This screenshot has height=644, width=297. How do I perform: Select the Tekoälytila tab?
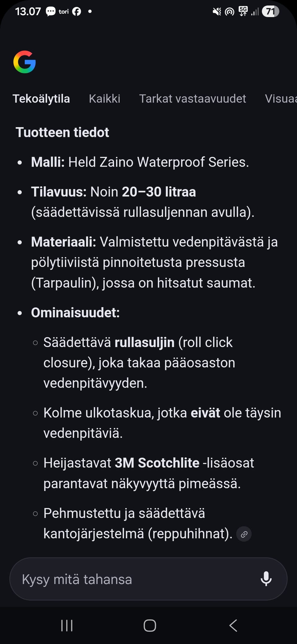[41, 98]
